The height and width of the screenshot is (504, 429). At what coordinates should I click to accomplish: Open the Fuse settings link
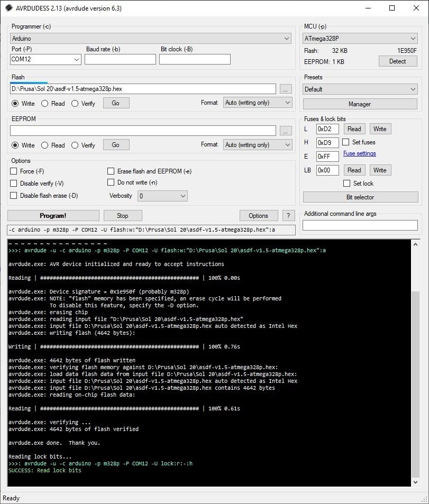pos(360,154)
